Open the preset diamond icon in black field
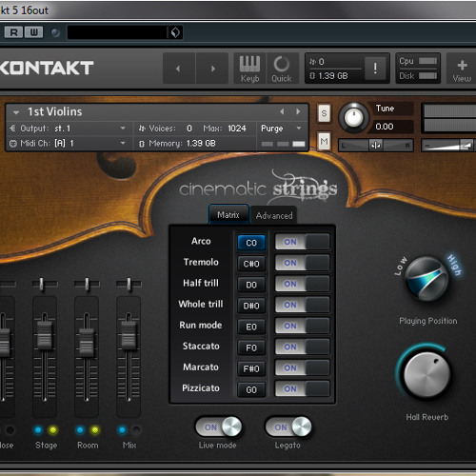This screenshot has height=476, width=476. click(x=175, y=32)
